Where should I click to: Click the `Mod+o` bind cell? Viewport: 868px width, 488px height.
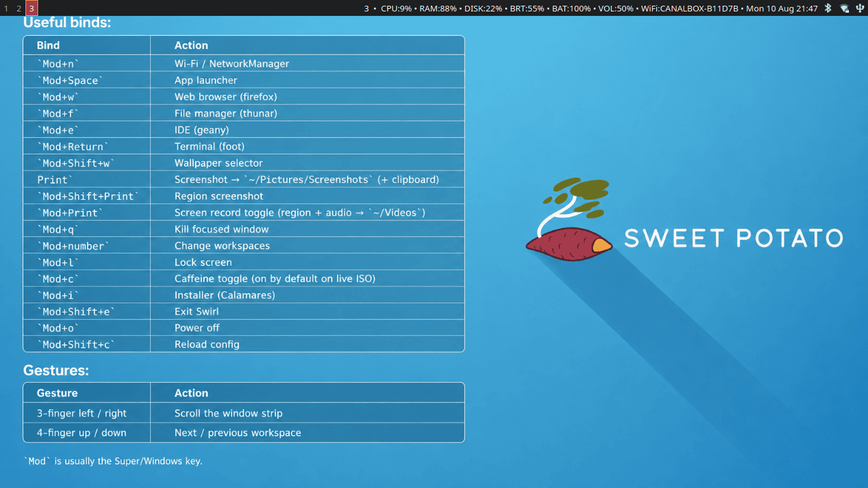tap(86, 328)
